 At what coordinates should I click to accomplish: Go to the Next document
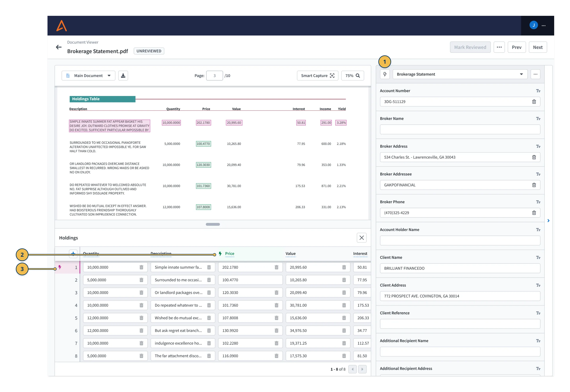click(538, 47)
